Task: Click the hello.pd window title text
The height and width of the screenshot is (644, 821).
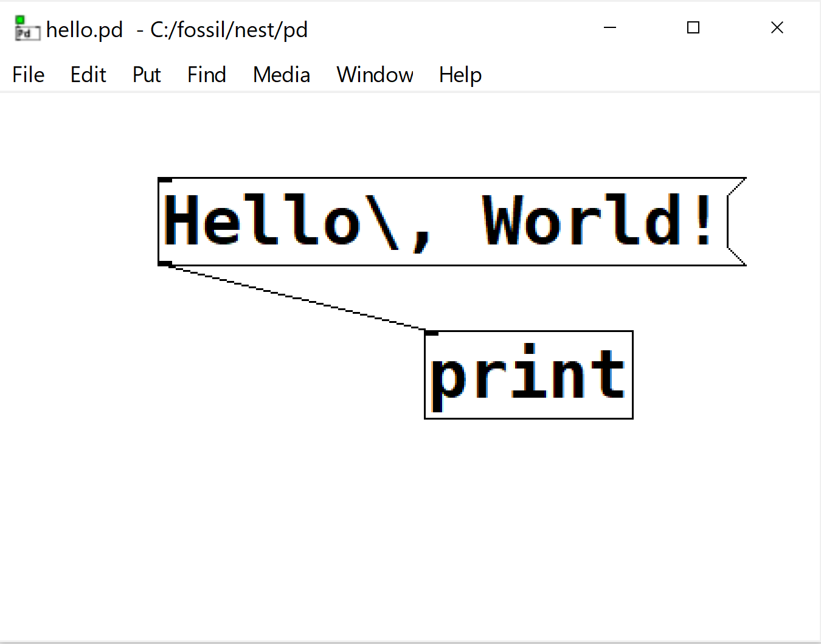Action: pyautogui.click(x=177, y=30)
